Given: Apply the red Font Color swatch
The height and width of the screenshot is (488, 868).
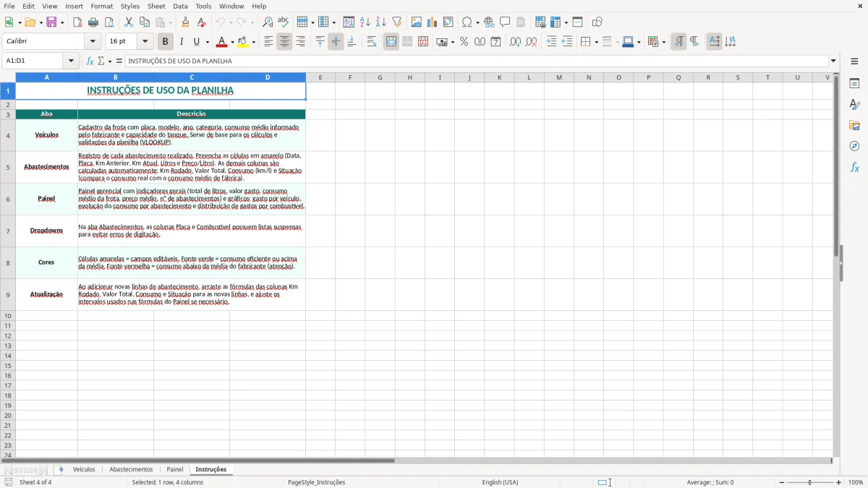Looking at the screenshot, I should click(x=222, y=42).
